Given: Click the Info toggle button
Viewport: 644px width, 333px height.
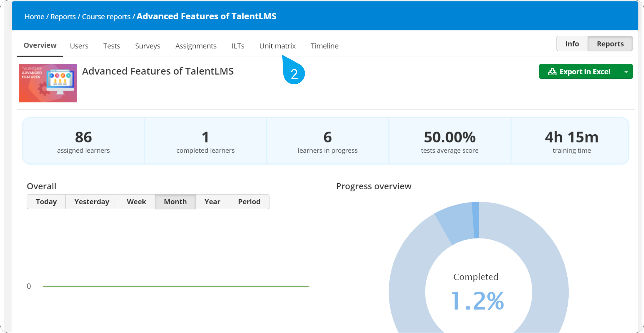Looking at the screenshot, I should (x=572, y=44).
